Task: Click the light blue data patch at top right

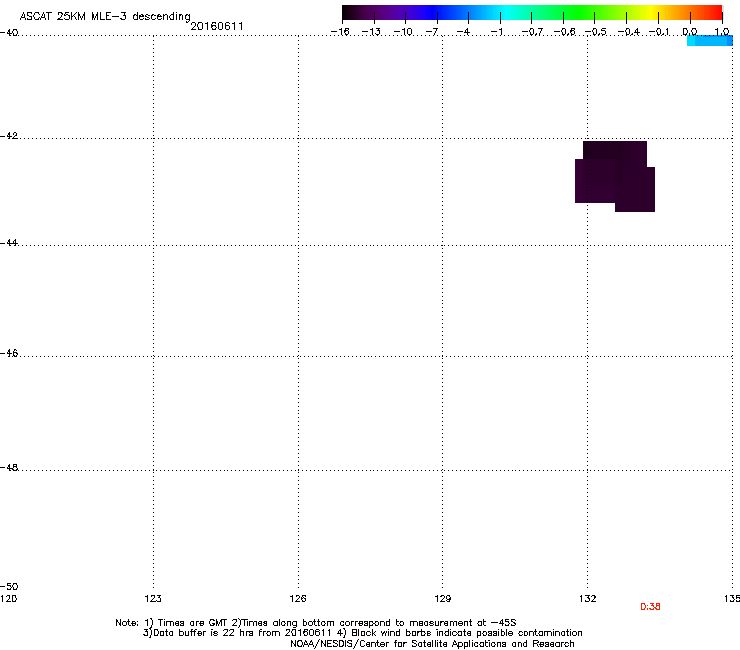Action: (710, 41)
